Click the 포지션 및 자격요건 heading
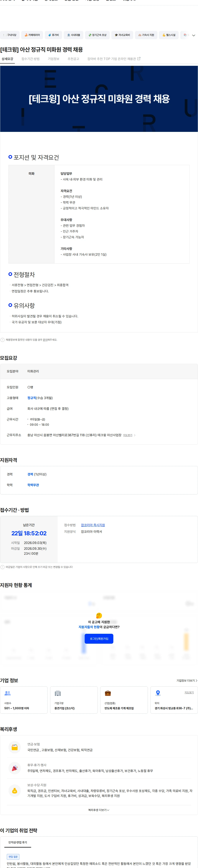Viewport: 198px width, 868px height. [36, 157]
